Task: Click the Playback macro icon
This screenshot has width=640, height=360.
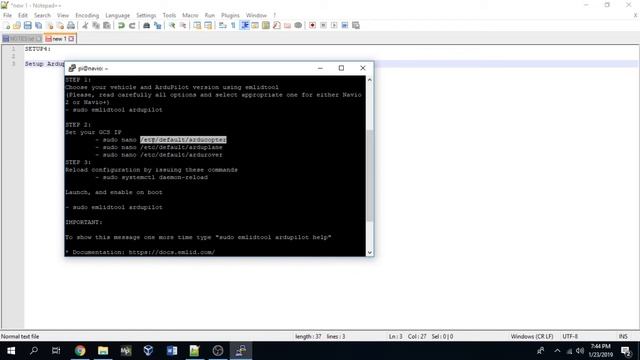Action: point(334,25)
